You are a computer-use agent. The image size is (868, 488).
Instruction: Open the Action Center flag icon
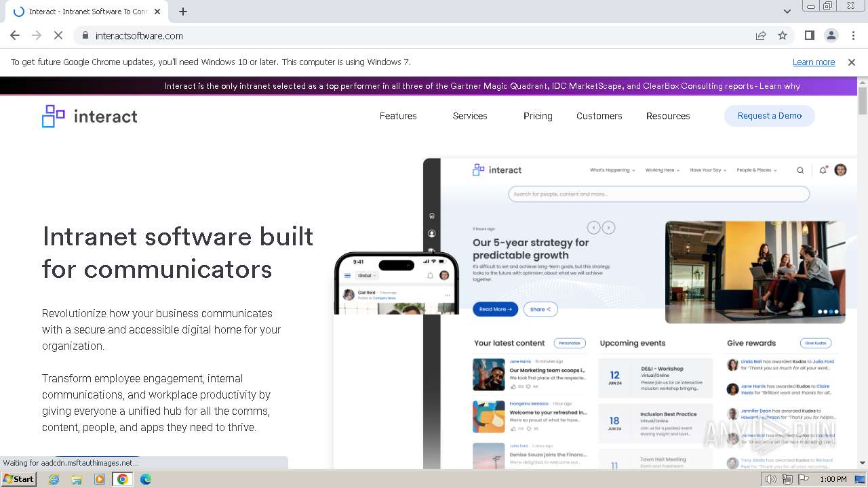pyautogui.click(x=804, y=479)
